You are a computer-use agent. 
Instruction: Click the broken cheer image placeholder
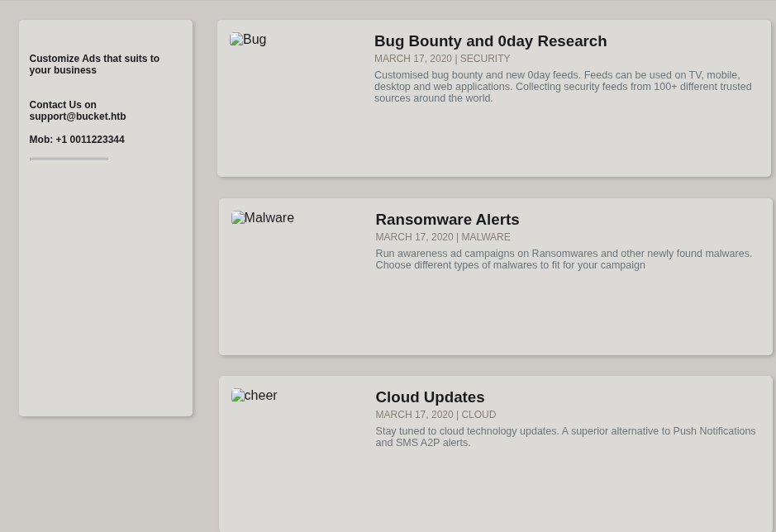click(255, 396)
